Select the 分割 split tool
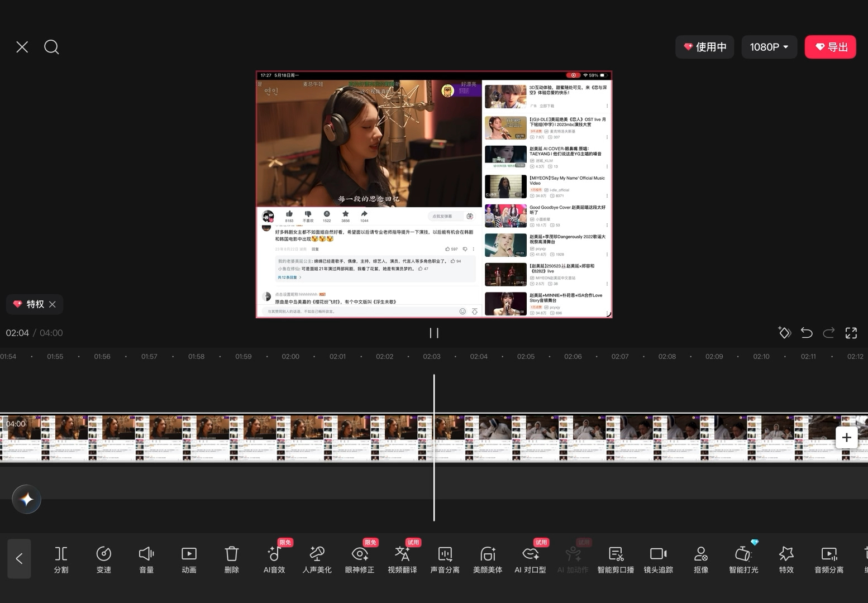Viewport: 868px width, 603px height. [61, 559]
